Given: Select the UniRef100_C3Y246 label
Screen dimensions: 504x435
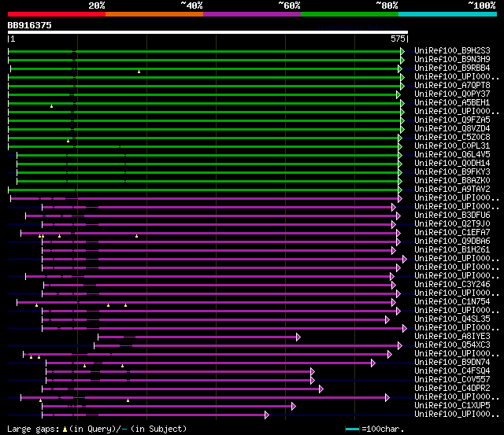Looking at the screenshot, I should (452, 285).
